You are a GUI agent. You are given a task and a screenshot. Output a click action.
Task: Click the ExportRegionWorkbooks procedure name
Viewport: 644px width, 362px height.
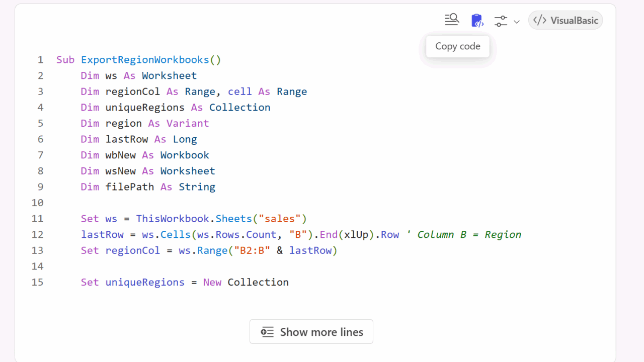[x=145, y=60]
